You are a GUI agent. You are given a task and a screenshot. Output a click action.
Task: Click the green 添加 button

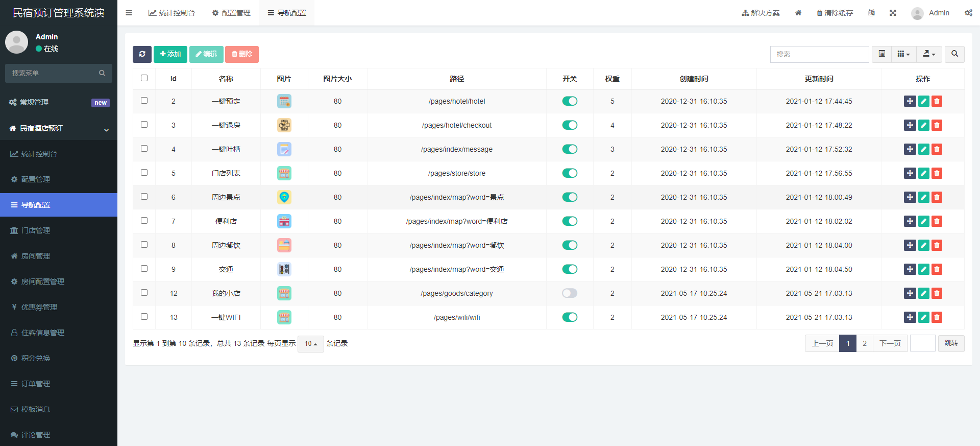pos(170,54)
